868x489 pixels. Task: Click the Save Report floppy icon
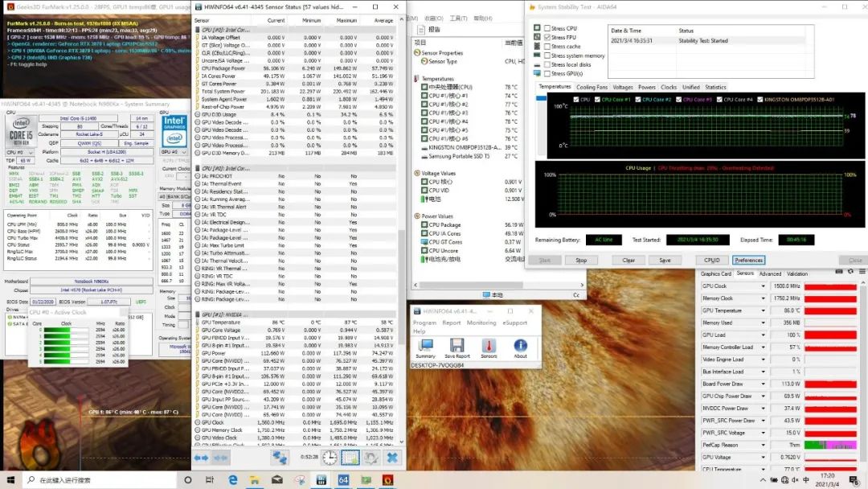click(457, 345)
